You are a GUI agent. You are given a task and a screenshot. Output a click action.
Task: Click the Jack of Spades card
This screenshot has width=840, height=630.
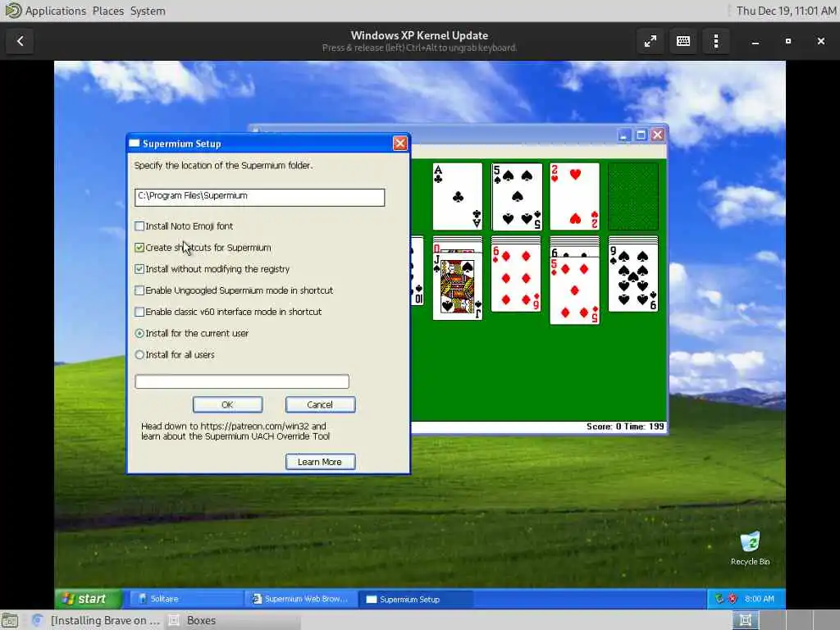click(458, 286)
